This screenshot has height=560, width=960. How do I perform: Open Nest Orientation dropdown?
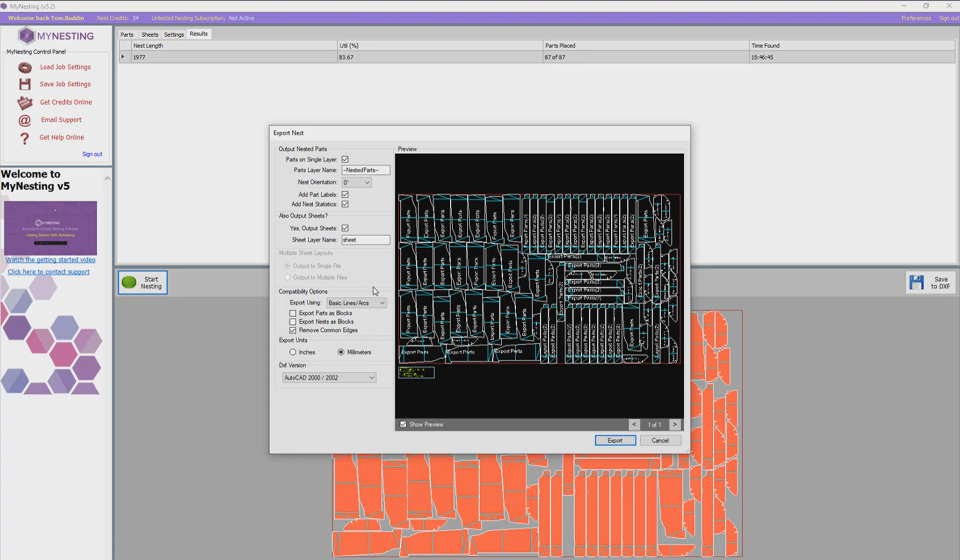[x=356, y=182]
